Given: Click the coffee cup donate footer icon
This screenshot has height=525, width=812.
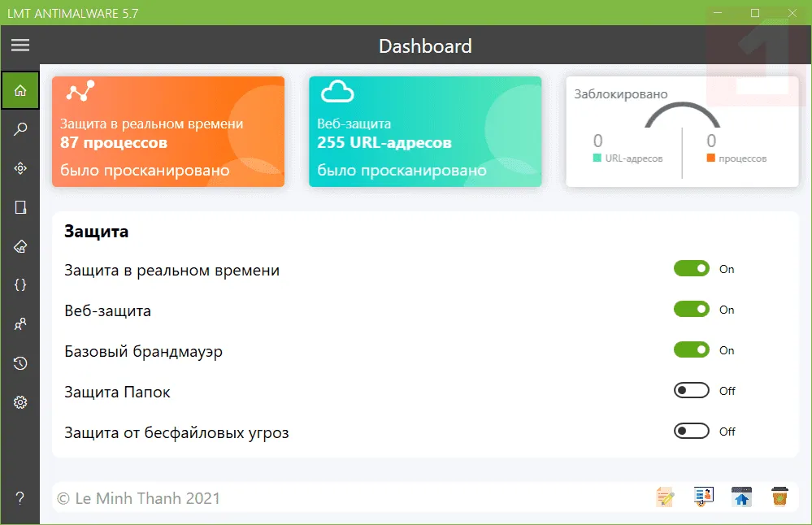Looking at the screenshot, I should pyautogui.click(x=779, y=497).
